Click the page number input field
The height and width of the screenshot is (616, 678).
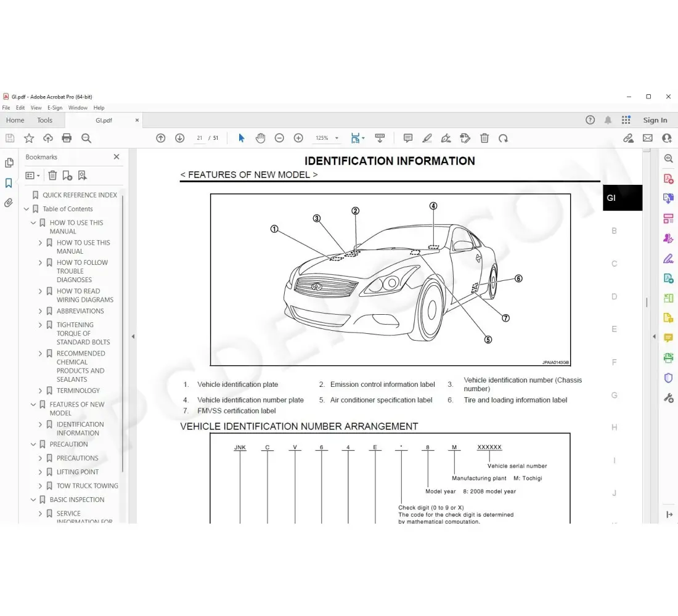click(x=199, y=138)
